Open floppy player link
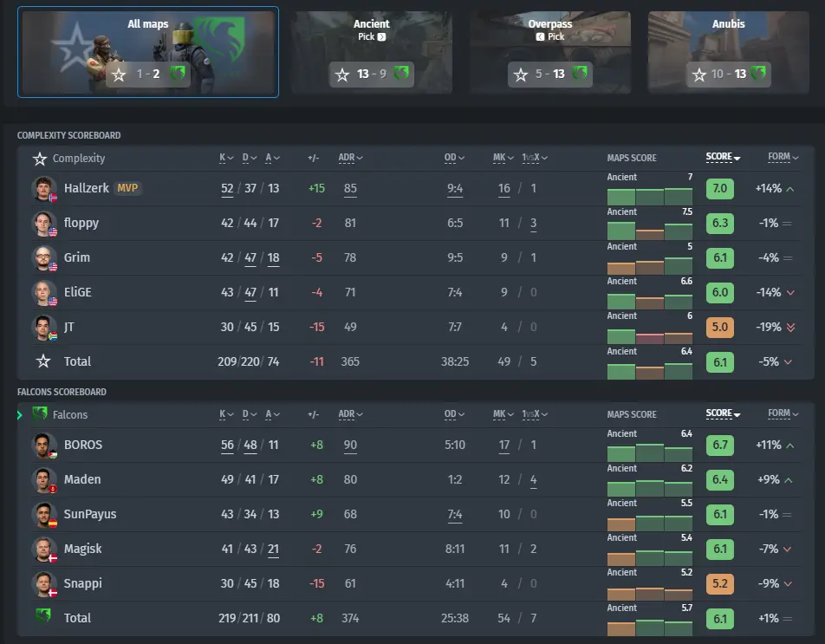This screenshot has width=825, height=644. pos(81,223)
